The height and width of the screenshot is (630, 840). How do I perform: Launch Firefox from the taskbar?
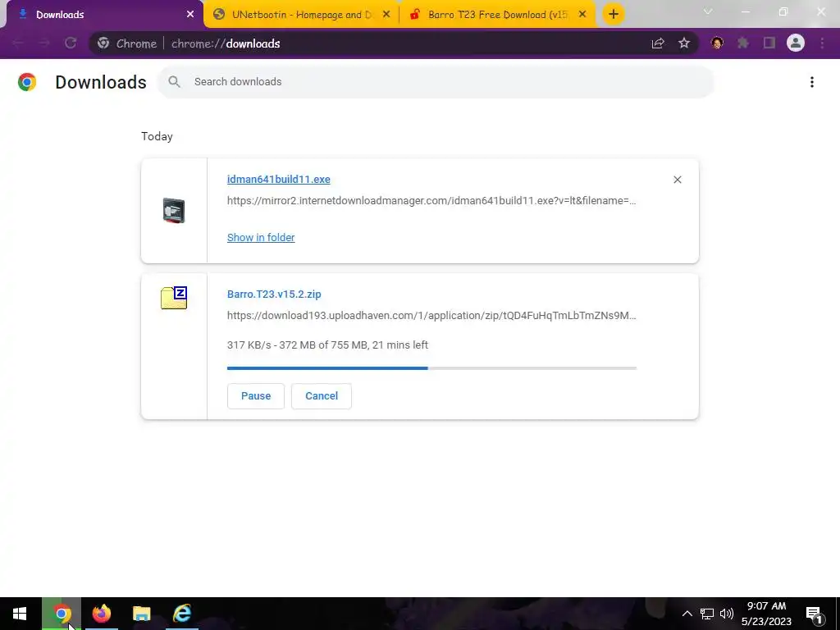[101, 614]
